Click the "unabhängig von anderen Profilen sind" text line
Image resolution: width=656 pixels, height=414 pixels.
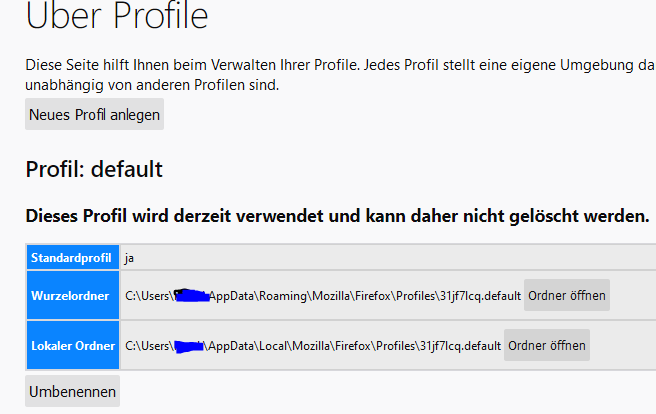tap(152, 85)
